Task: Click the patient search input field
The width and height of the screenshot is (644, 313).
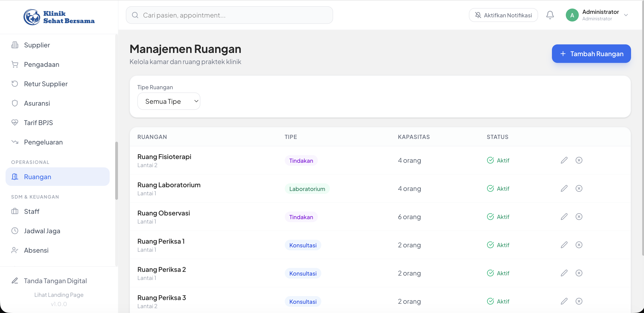Action: [x=229, y=15]
